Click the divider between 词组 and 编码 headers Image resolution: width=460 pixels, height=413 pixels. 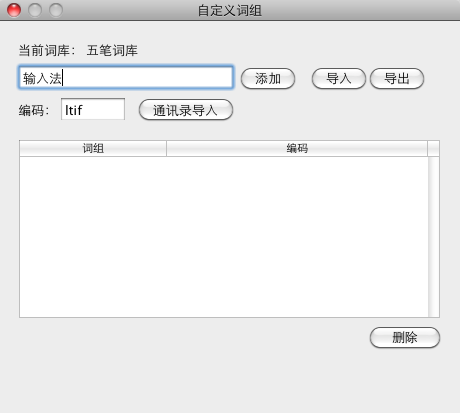pos(166,148)
